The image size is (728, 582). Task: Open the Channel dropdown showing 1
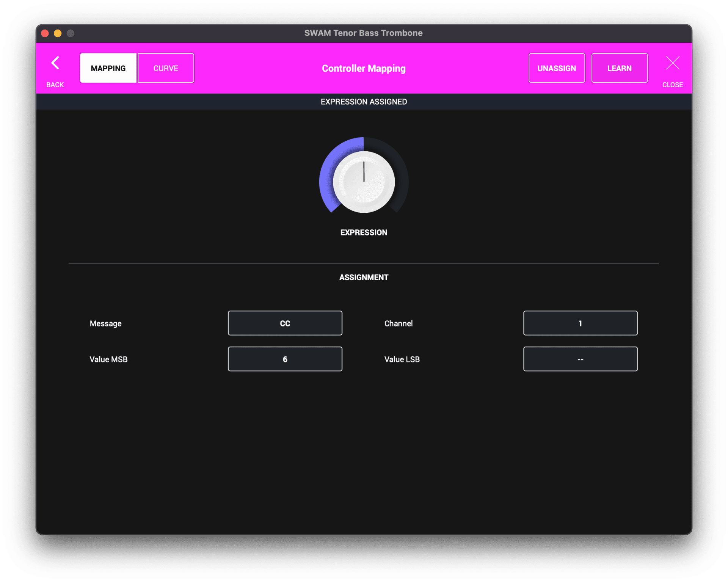580,323
